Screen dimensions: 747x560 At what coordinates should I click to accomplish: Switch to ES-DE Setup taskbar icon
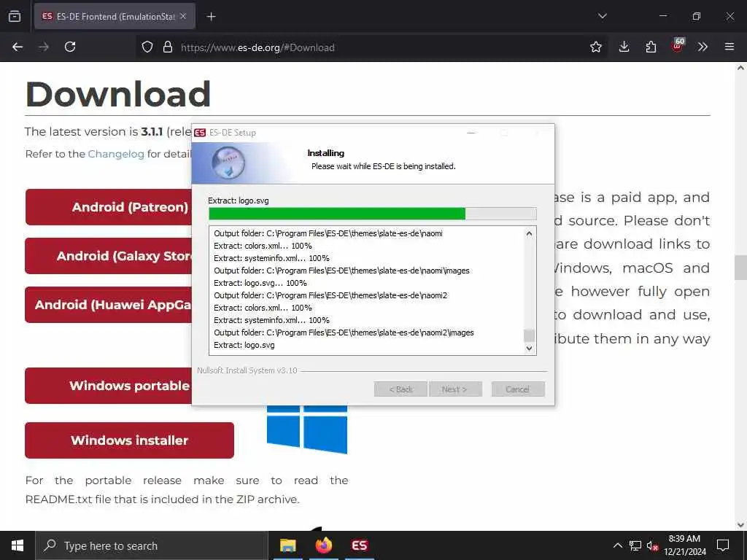point(359,545)
